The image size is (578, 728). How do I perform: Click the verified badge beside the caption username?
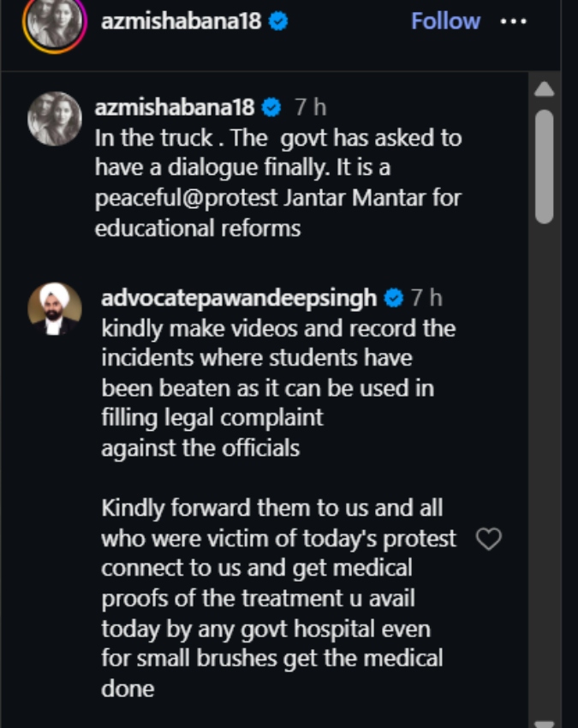click(x=271, y=107)
